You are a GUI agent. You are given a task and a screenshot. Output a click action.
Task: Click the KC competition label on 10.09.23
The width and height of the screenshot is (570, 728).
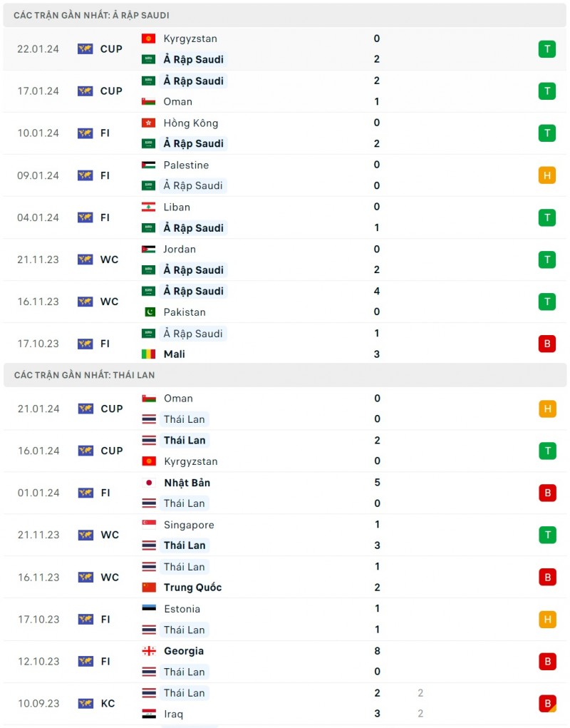click(108, 703)
